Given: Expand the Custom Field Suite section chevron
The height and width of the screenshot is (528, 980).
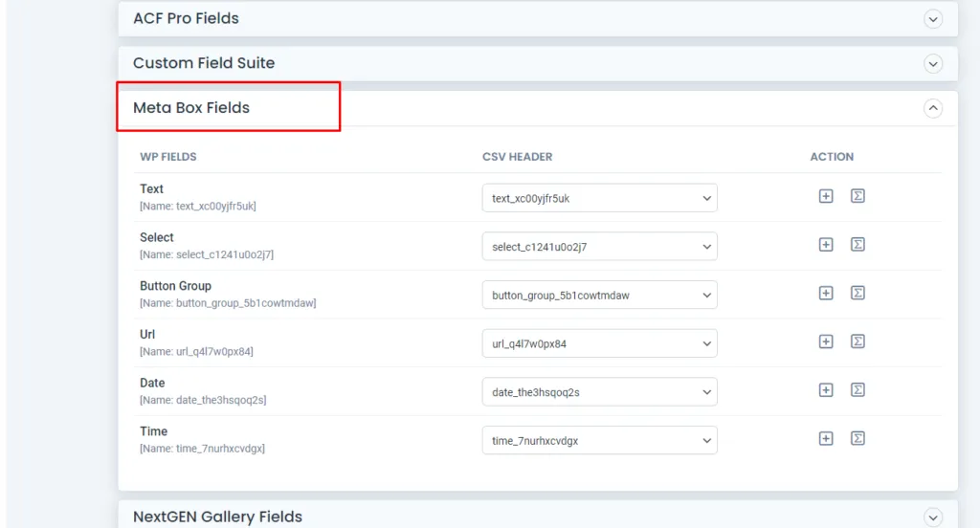Looking at the screenshot, I should (x=932, y=64).
